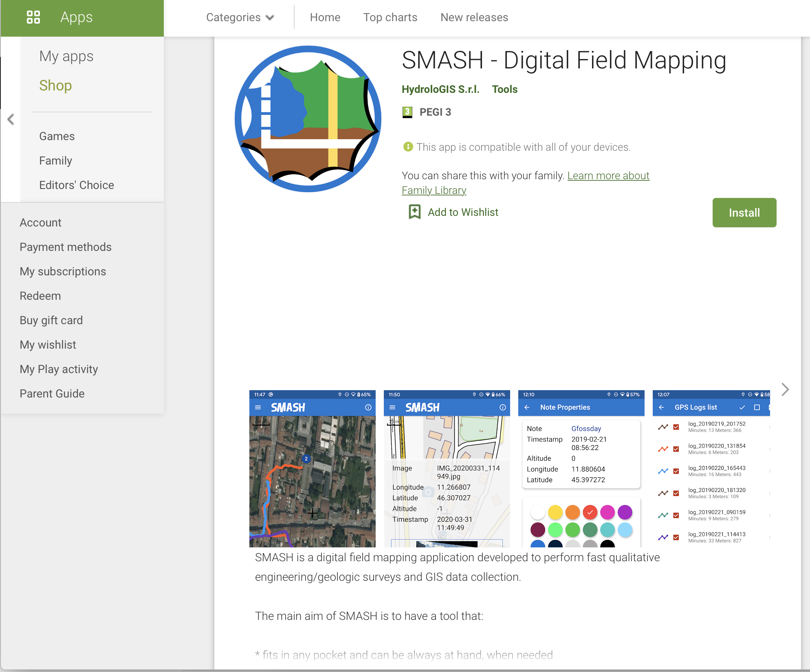810x672 pixels.
Task: Toggle checkbox for log_20190219_201752
Action: click(x=676, y=427)
